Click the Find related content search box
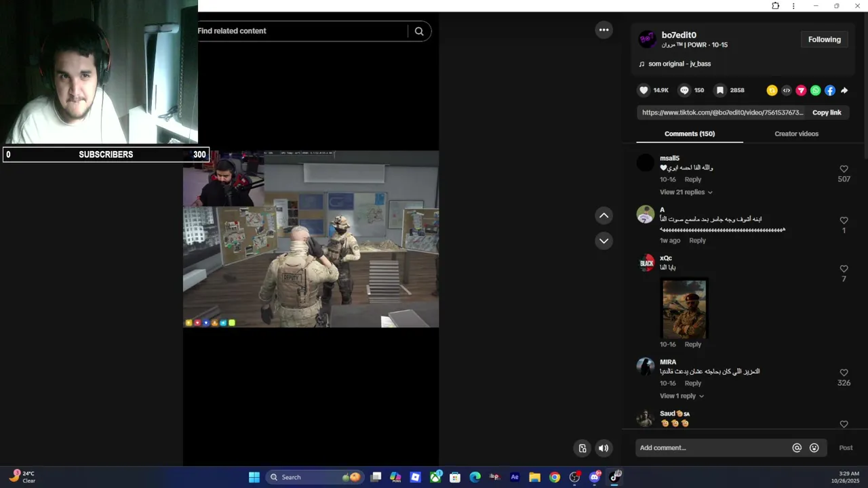Screen dimensions: 868x488 303,31
